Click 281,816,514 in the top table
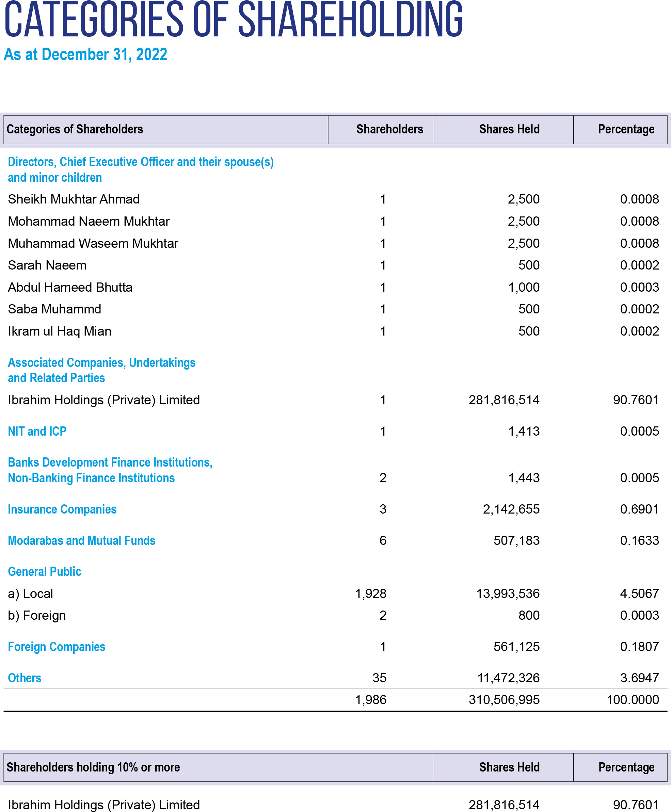This screenshot has width=671, height=812. click(504, 400)
